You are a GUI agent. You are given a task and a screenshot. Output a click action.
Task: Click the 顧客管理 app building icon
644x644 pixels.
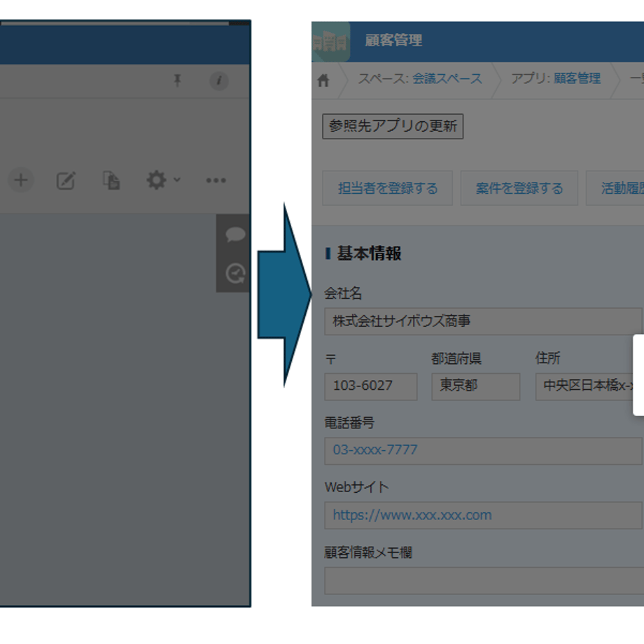click(x=331, y=42)
